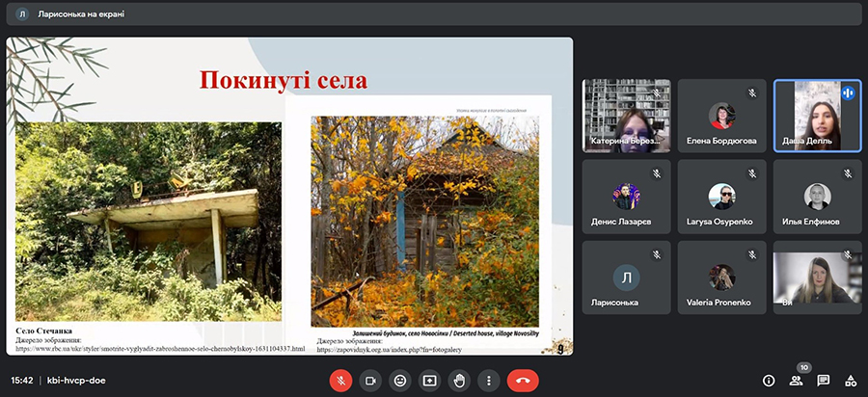Click the Л avatar in the presentation banner
The width and height of the screenshot is (868, 397).
click(22, 14)
